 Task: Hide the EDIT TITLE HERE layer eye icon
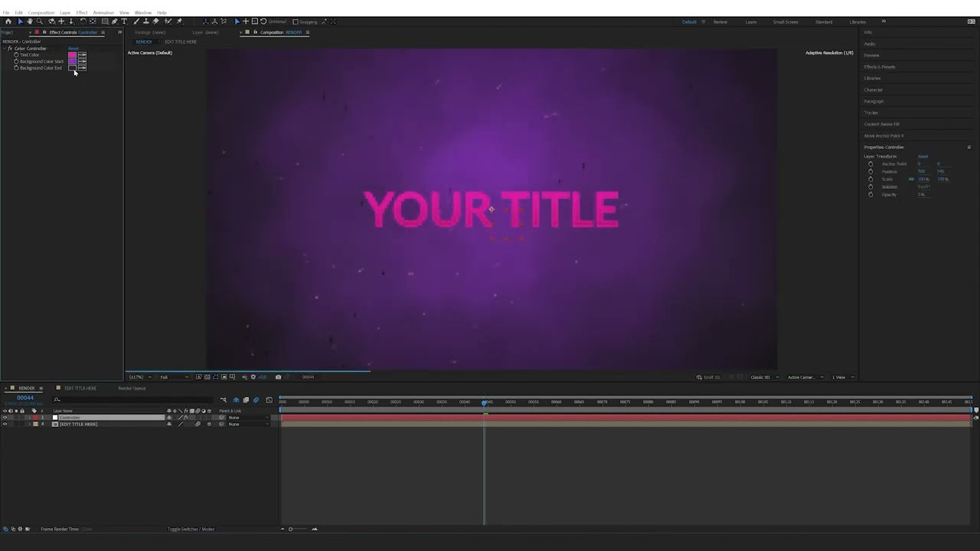(5, 424)
